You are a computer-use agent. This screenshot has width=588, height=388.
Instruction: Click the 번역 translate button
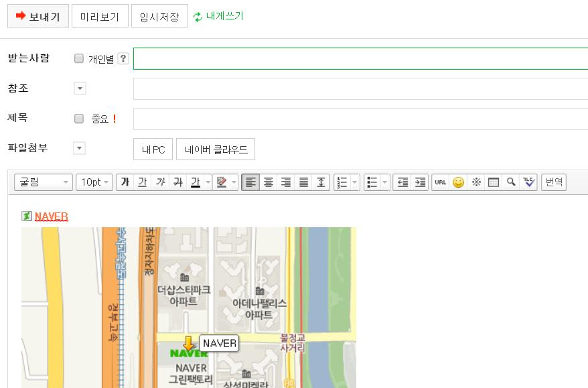pos(554,182)
